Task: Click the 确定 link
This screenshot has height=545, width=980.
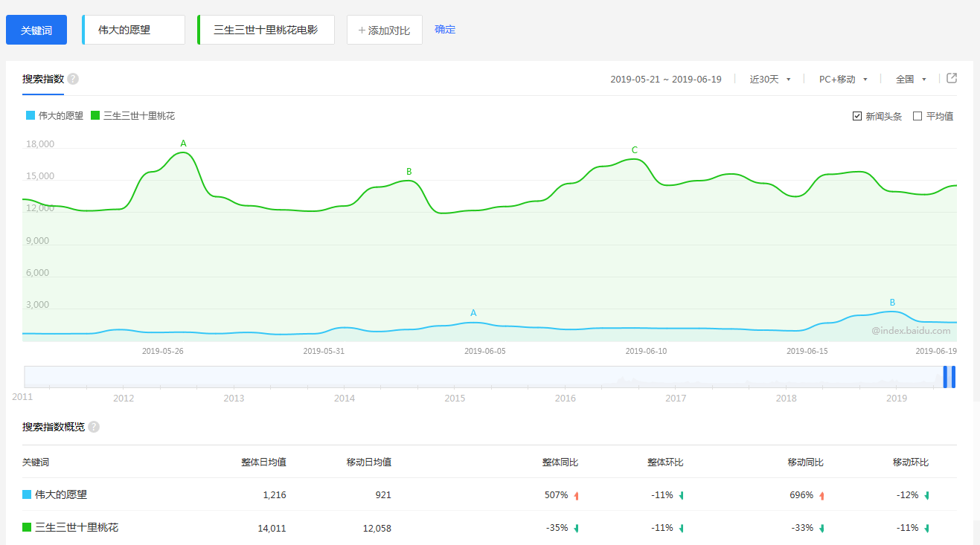Action: click(x=445, y=30)
